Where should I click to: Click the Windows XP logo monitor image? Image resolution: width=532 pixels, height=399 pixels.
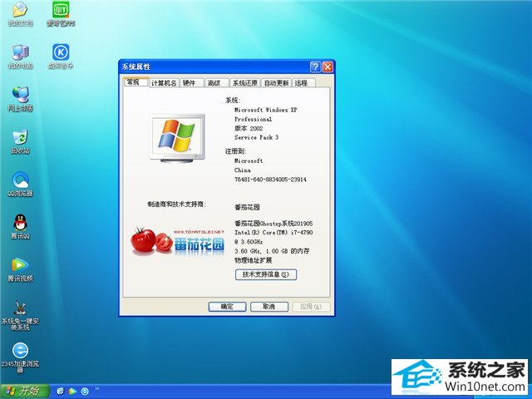(x=177, y=138)
